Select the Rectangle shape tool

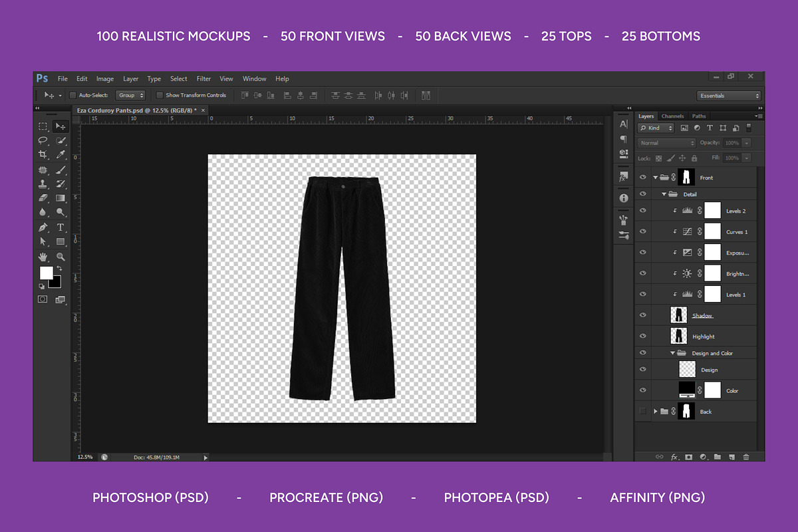(61, 241)
